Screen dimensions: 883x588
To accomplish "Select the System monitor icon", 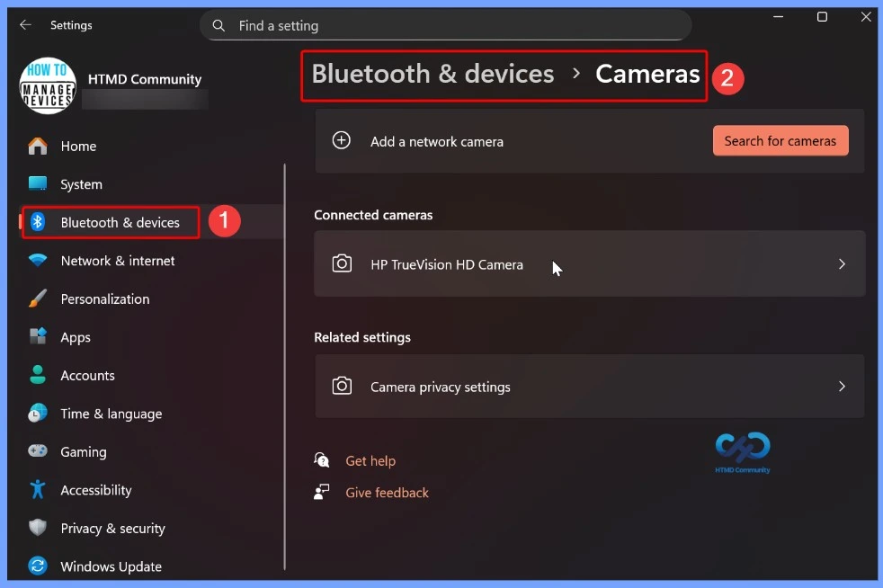I will (38, 184).
